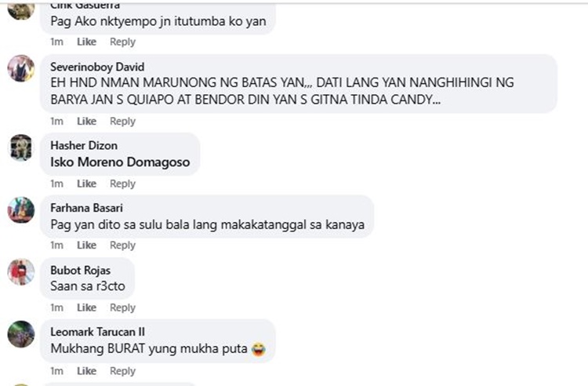Like the topmost 'itutumba ko yan' comment

click(x=86, y=42)
